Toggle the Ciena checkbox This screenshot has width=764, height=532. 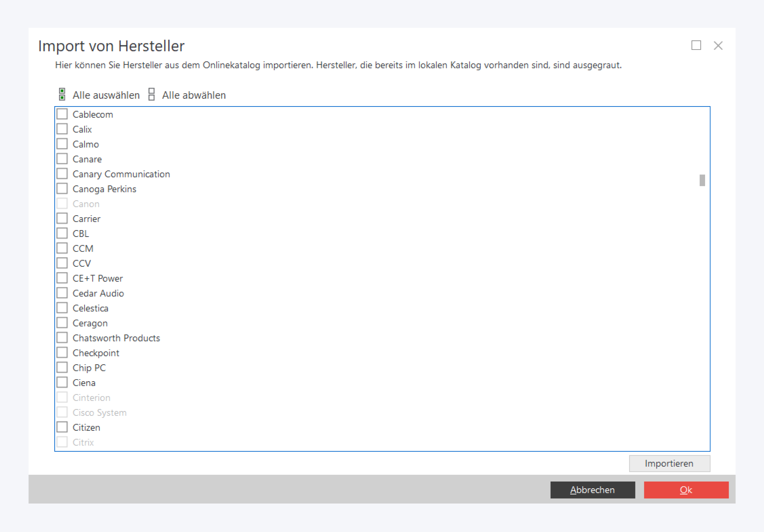pyautogui.click(x=62, y=382)
